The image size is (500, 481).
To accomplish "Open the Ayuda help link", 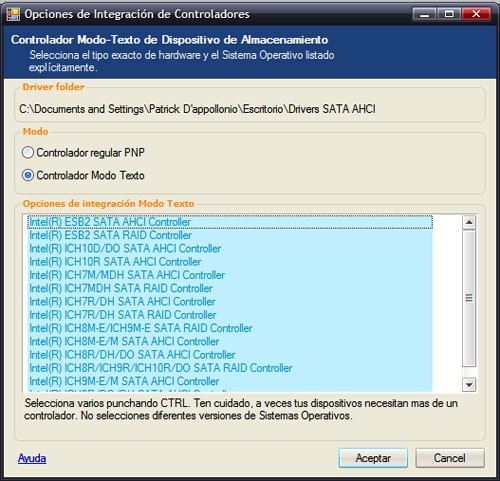I will pyautogui.click(x=32, y=458).
